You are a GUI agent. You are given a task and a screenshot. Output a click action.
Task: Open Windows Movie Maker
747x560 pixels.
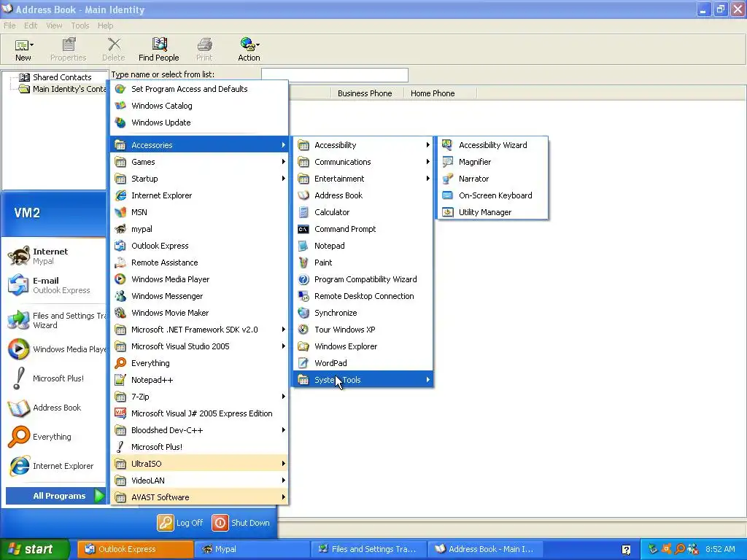pos(200,313)
